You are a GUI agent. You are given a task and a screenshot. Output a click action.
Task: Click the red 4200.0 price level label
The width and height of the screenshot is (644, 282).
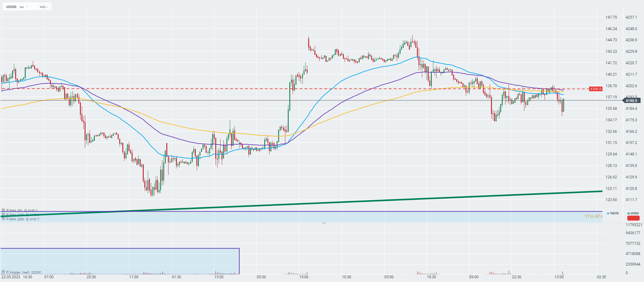pos(596,89)
